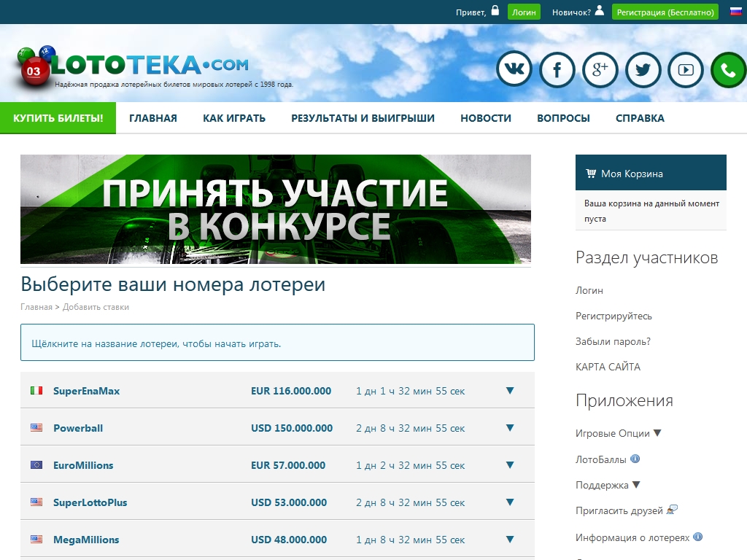747x560 pixels.
Task: Go to the Новости menu item
Action: tap(485, 118)
